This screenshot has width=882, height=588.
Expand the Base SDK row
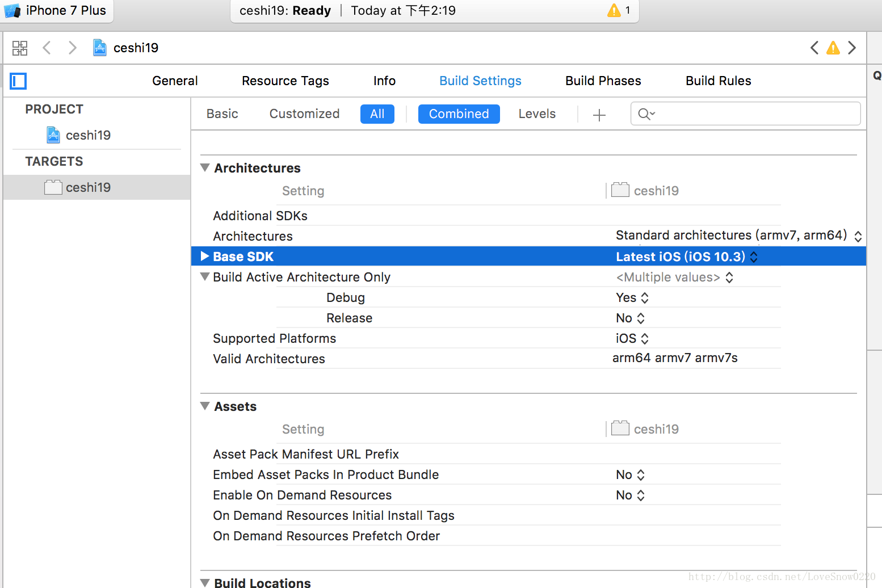point(205,257)
